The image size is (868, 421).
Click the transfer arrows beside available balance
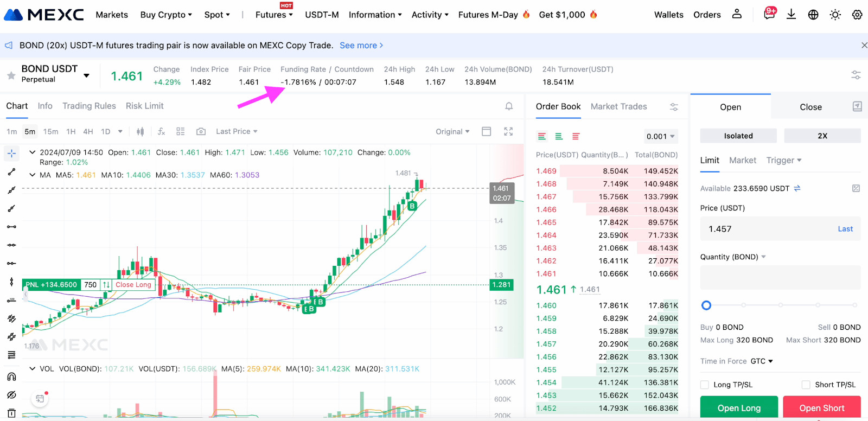pos(797,188)
